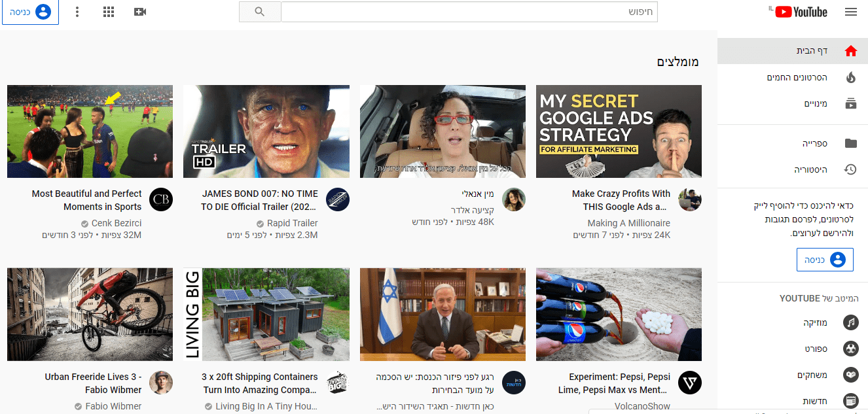Click Rapid Trailer channel name
This screenshot has width=868, height=414.
click(x=293, y=223)
